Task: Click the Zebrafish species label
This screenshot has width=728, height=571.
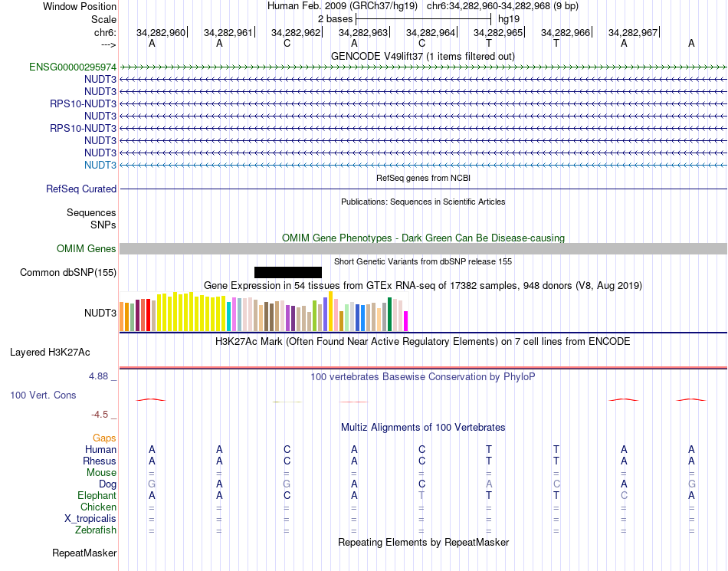Action: (96, 530)
